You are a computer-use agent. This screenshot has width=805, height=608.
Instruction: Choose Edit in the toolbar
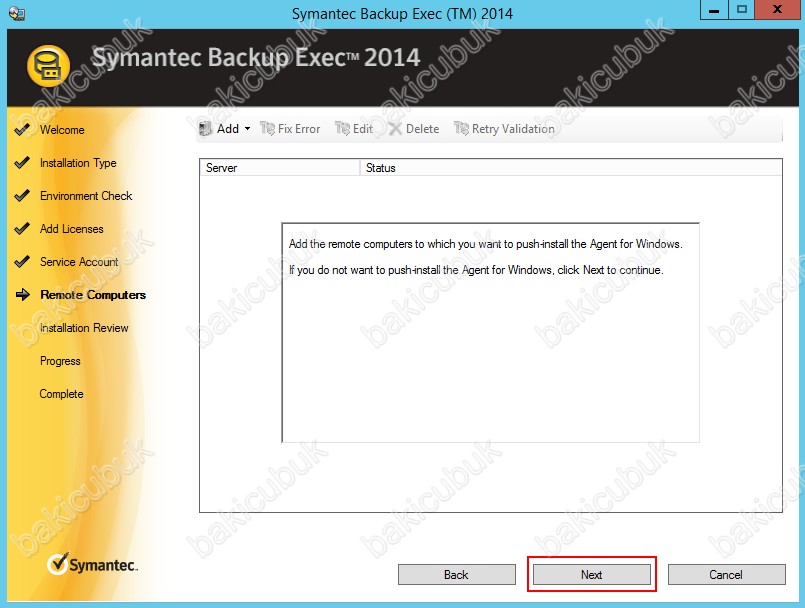coord(363,129)
